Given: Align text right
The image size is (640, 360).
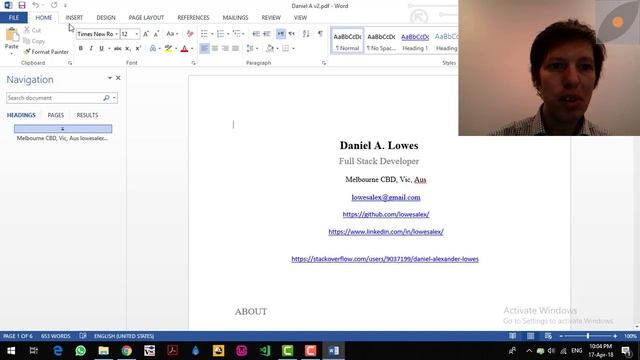Looking at the screenshot, I should [x=225, y=49].
